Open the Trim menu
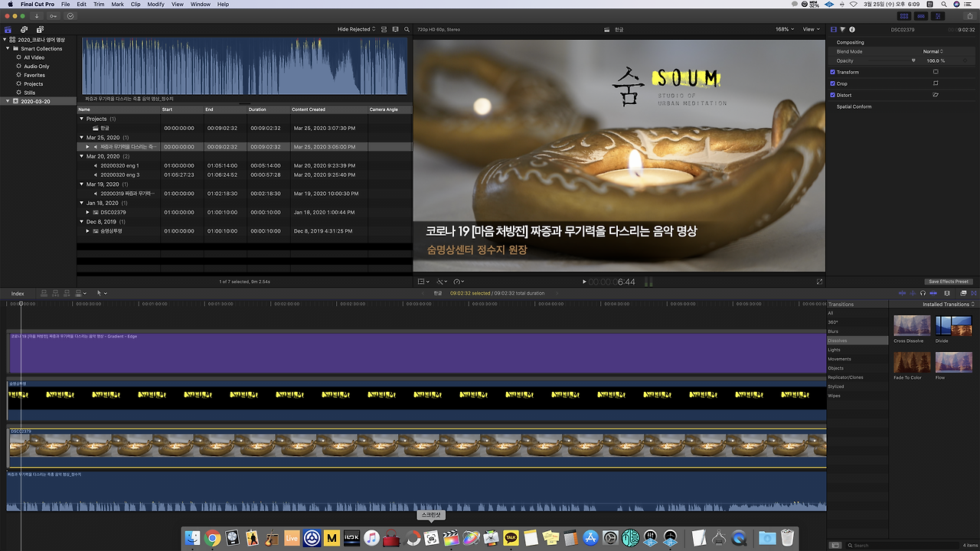980x551 pixels. click(99, 5)
